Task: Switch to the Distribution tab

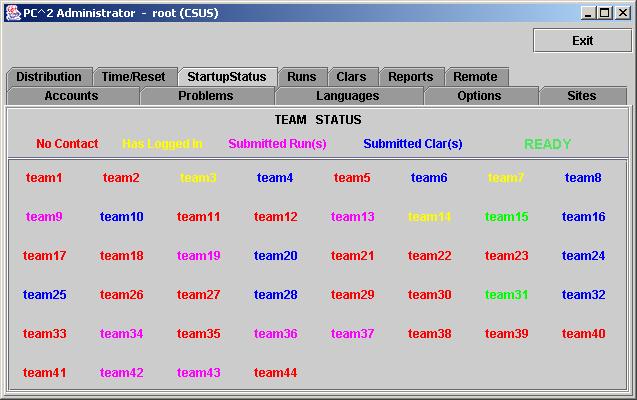Action: (x=49, y=77)
